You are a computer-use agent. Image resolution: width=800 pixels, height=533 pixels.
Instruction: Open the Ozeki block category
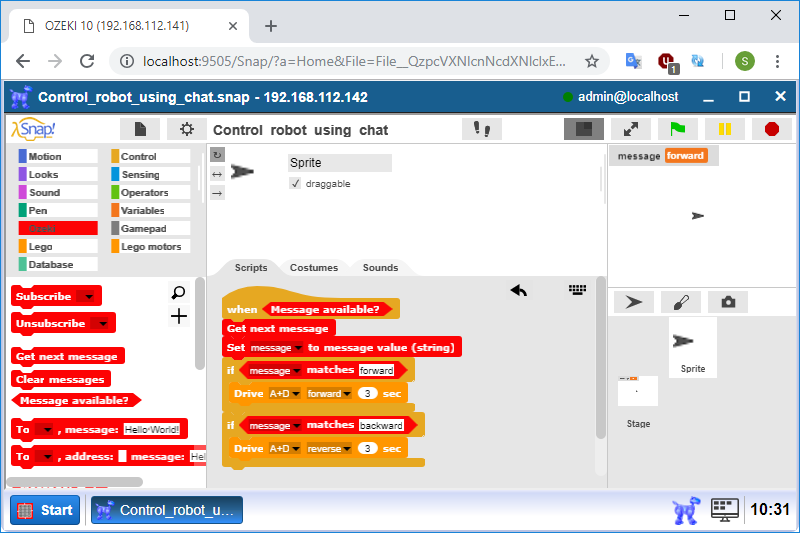click(58, 228)
